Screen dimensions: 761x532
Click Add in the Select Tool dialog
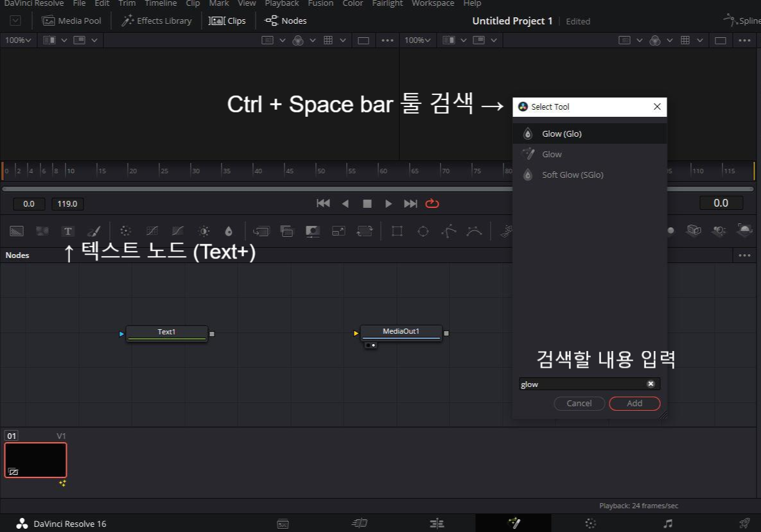point(634,403)
